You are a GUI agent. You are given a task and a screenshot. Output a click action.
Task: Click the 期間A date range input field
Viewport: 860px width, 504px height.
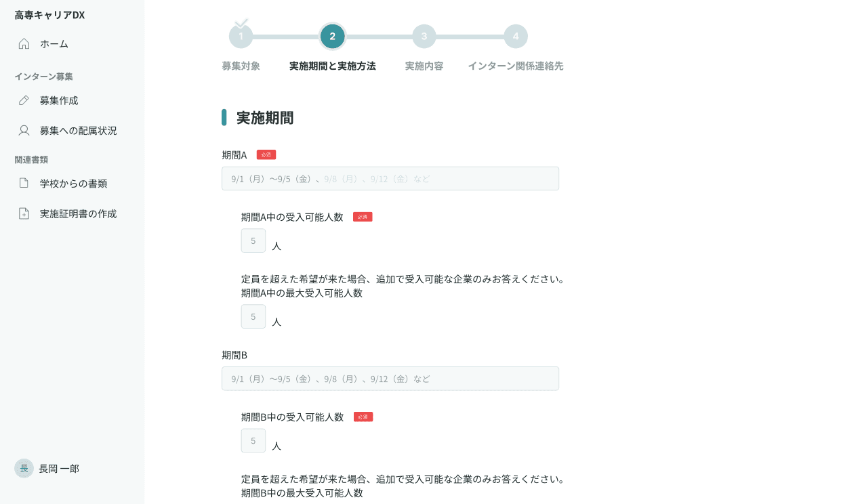pyautogui.click(x=390, y=178)
